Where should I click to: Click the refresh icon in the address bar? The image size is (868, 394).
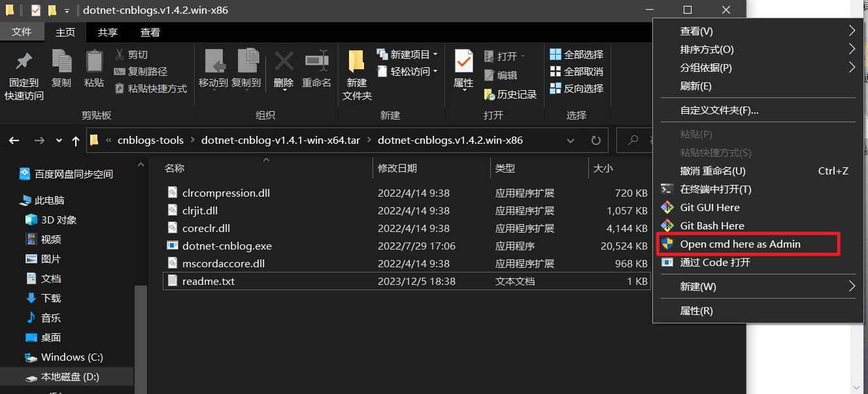point(594,140)
